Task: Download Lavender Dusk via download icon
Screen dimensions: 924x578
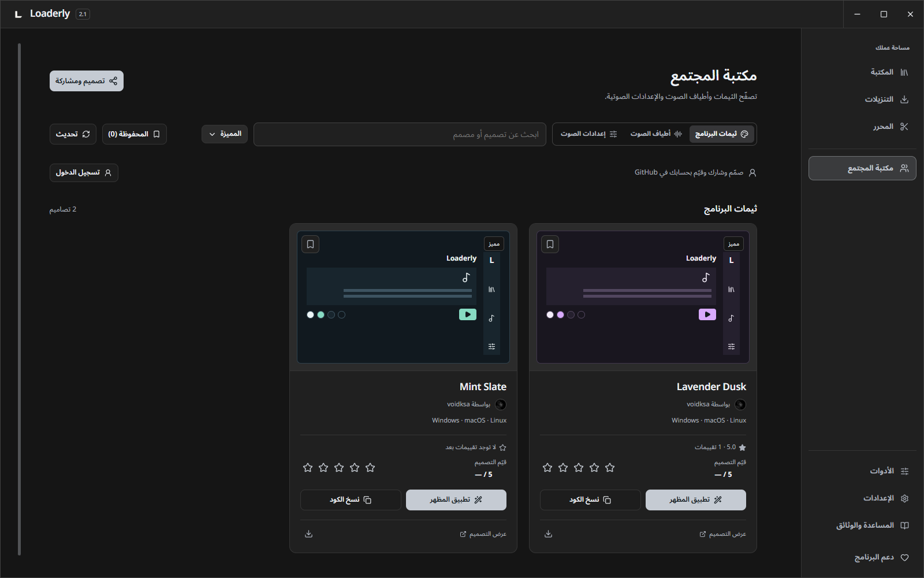Action: coord(549,534)
